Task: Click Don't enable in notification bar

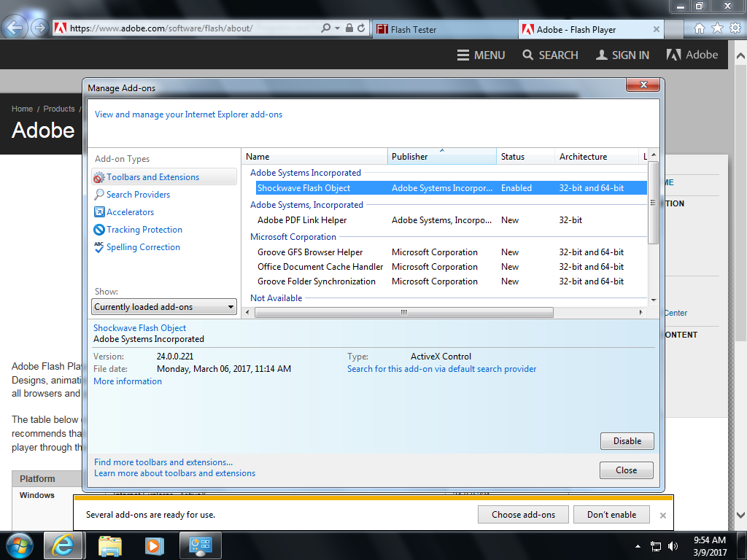Action: point(611,515)
